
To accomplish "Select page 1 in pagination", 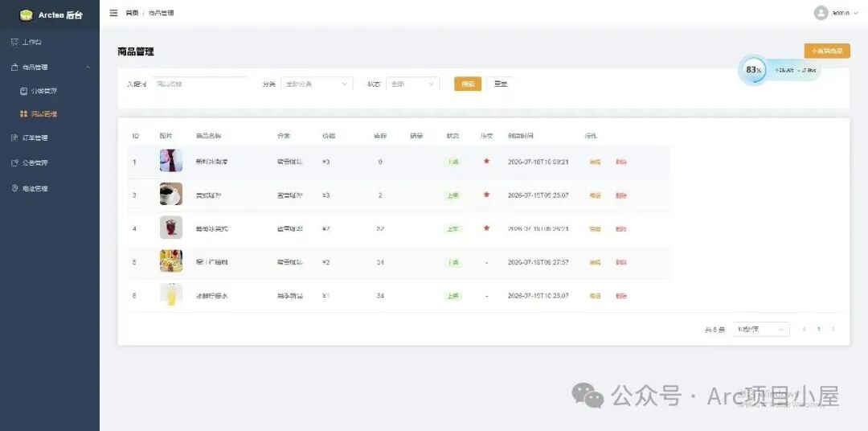I will tap(819, 329).
